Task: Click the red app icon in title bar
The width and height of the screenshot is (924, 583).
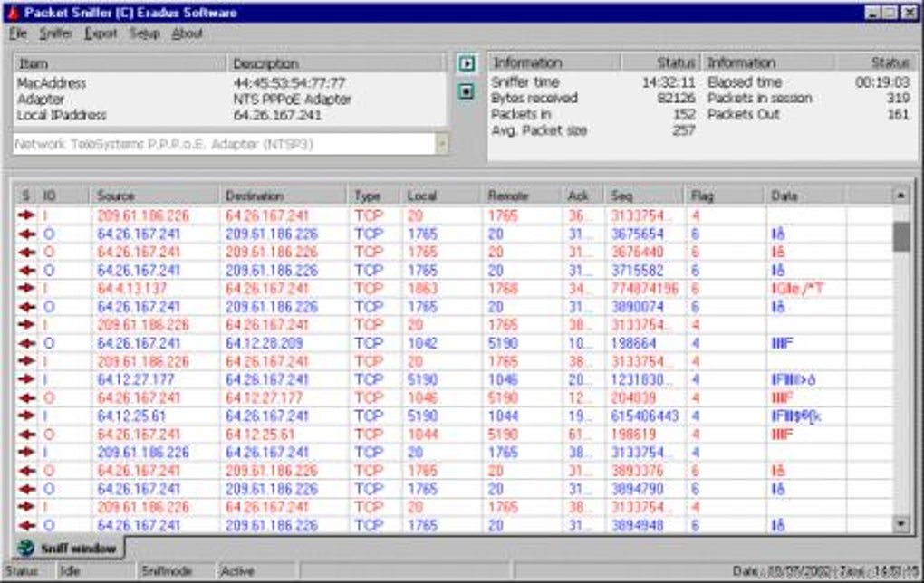Action: tap(13, 13)
